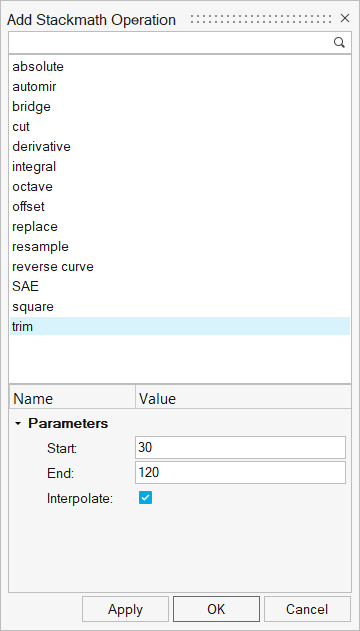Click in the operation search box

point(171,43)
